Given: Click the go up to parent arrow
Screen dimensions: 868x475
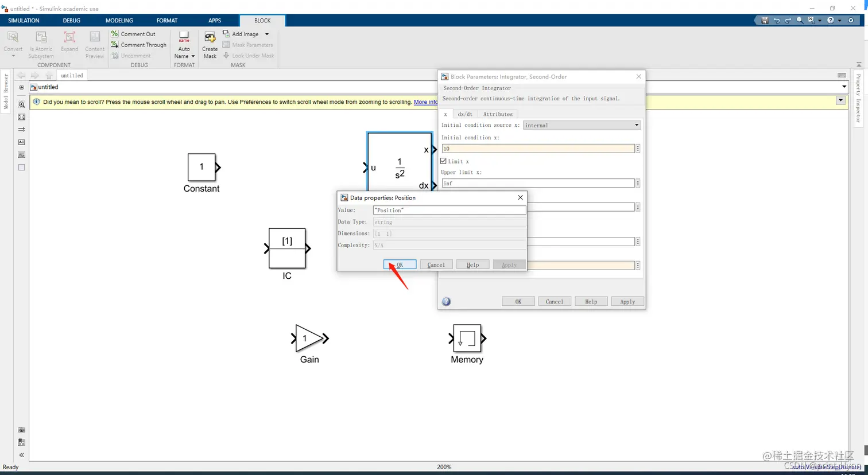Looking at the screenshot, I should tap(49, 75).
